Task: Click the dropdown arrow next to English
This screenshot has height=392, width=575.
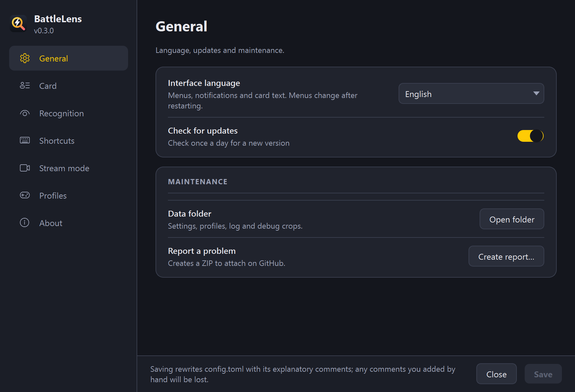Action: pos(536,93)
